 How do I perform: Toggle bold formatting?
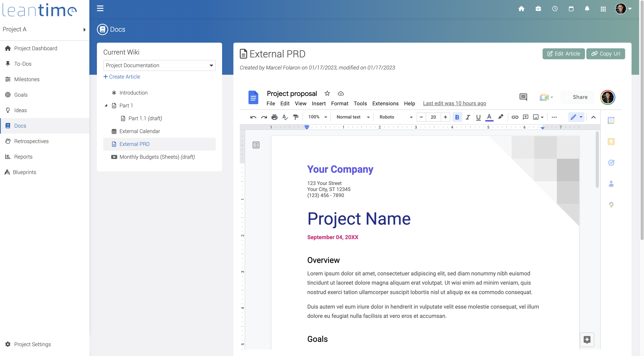[x=457, y=117]
